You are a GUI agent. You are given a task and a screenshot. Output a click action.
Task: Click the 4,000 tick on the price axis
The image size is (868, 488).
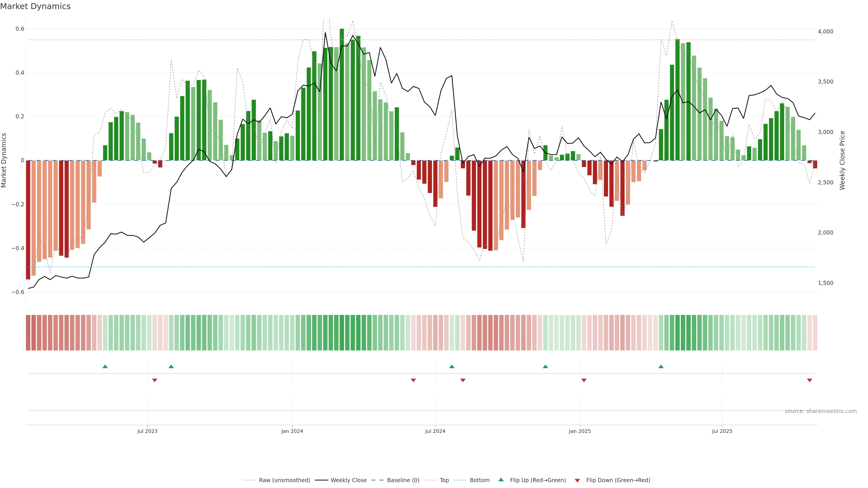pos(825,31)
